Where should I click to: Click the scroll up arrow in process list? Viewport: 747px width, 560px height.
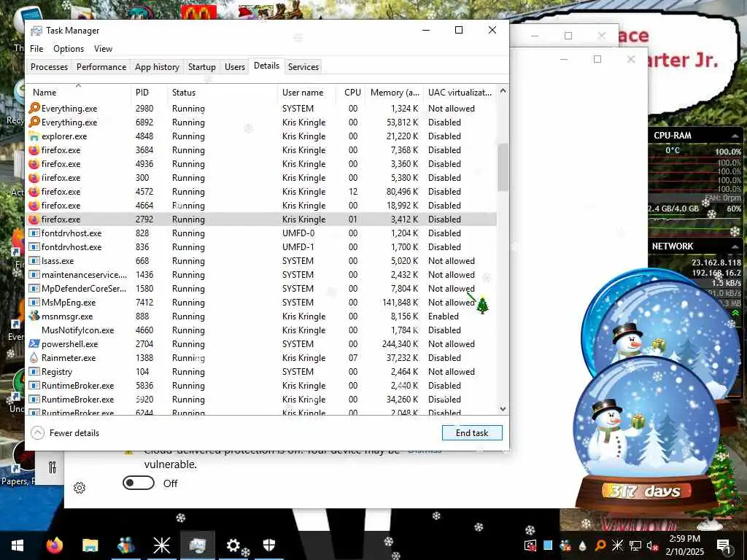point(503,90)
